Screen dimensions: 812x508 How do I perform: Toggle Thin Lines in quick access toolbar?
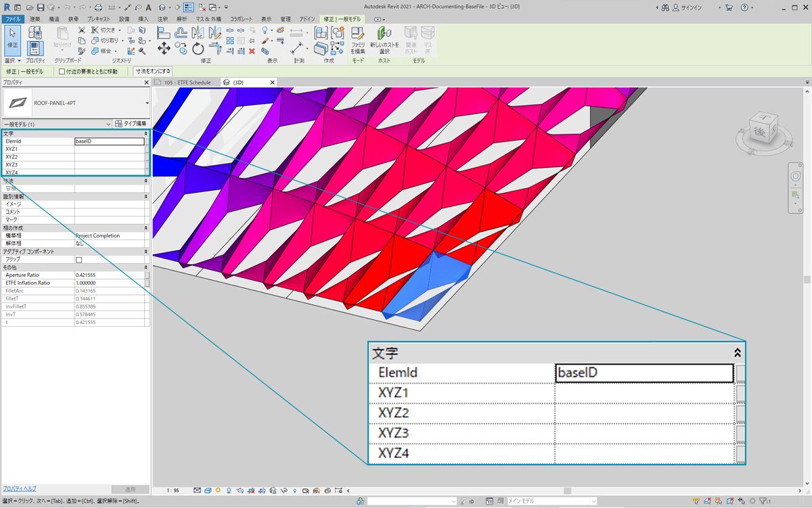pyautogui.click(x=188, y=7)
